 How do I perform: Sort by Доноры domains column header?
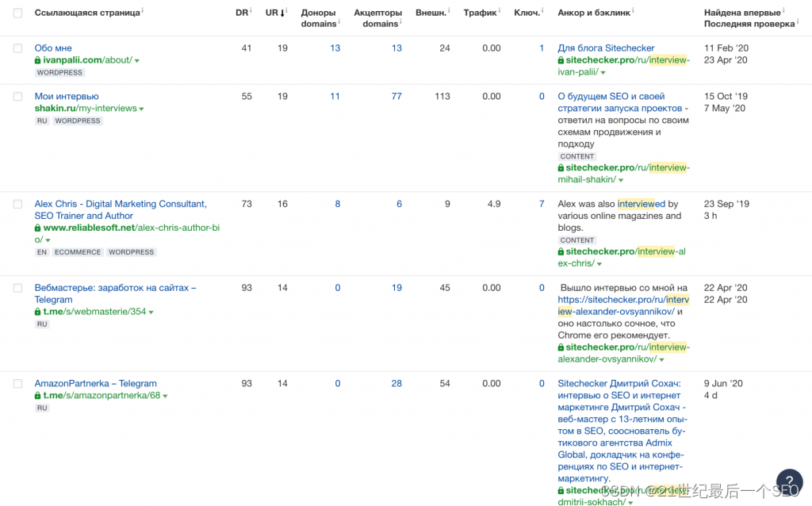pos(319,18)
